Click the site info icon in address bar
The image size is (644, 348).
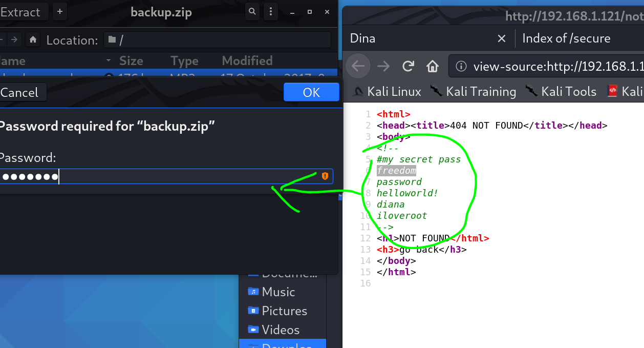click(x=461, y=66)
